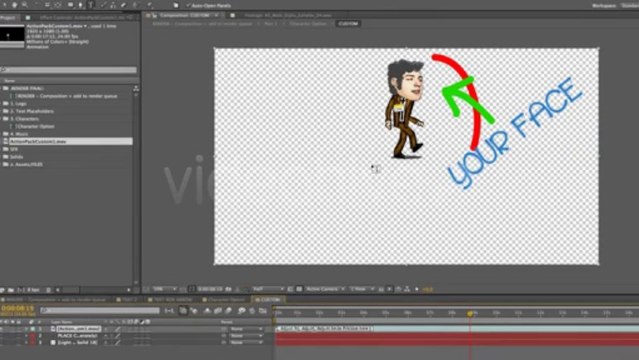This screenshot has height=360, width=639.
Task: Click the timeline current-time indicator marker
Action: point(470,313)
